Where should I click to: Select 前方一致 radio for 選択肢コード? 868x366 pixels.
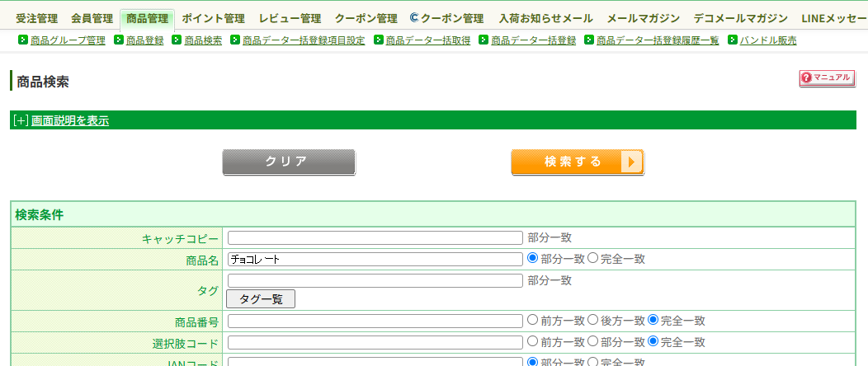pyautogui.click(x=532, y=341)
